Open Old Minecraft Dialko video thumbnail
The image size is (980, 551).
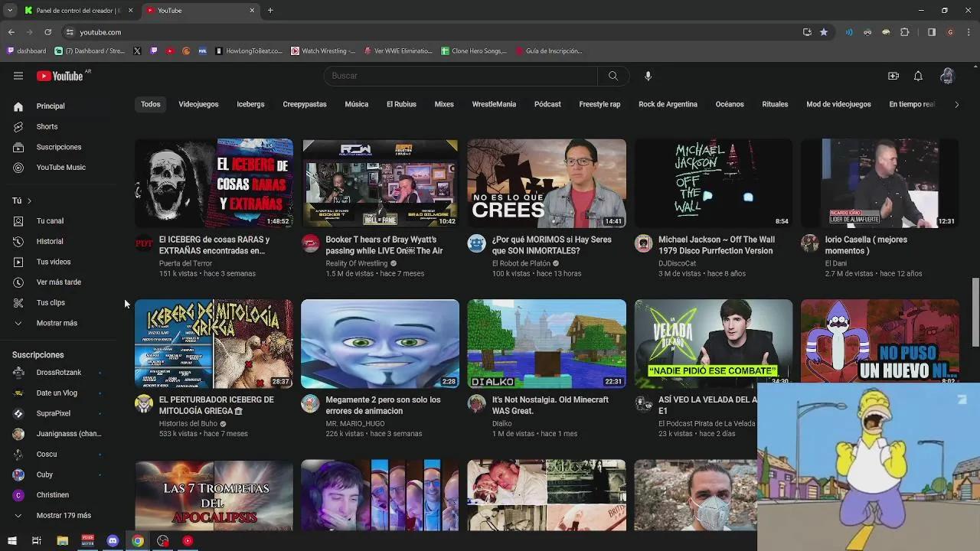[x=547, y=344]
